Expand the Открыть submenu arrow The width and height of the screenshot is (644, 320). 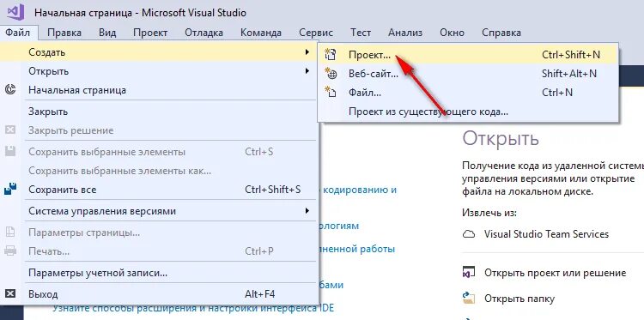pos(307,71)
